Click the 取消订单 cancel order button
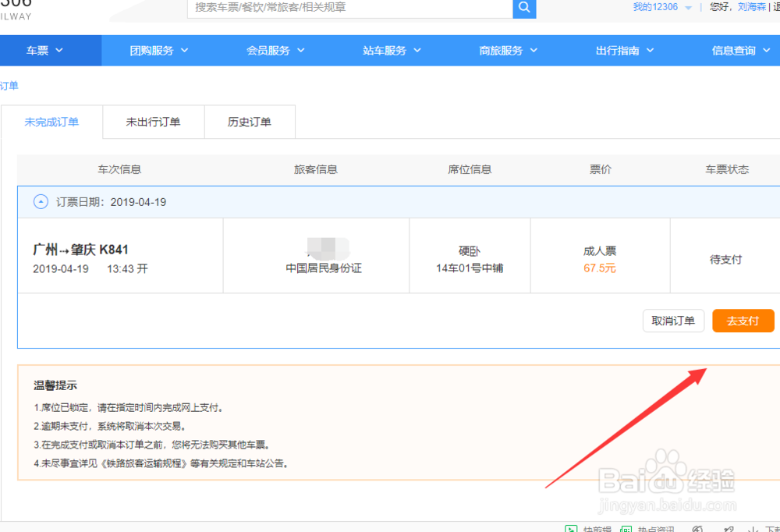This screenshot has height=532, width=780. 673,321
